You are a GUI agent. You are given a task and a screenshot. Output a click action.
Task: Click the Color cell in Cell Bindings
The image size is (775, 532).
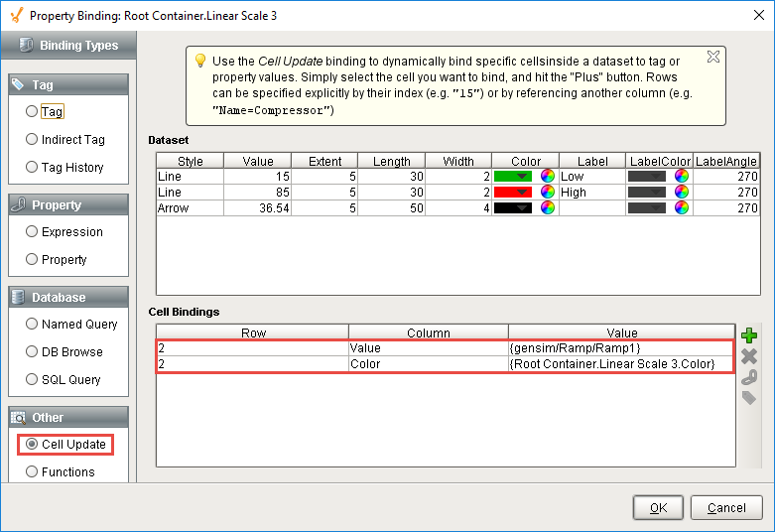click(429, 364)
